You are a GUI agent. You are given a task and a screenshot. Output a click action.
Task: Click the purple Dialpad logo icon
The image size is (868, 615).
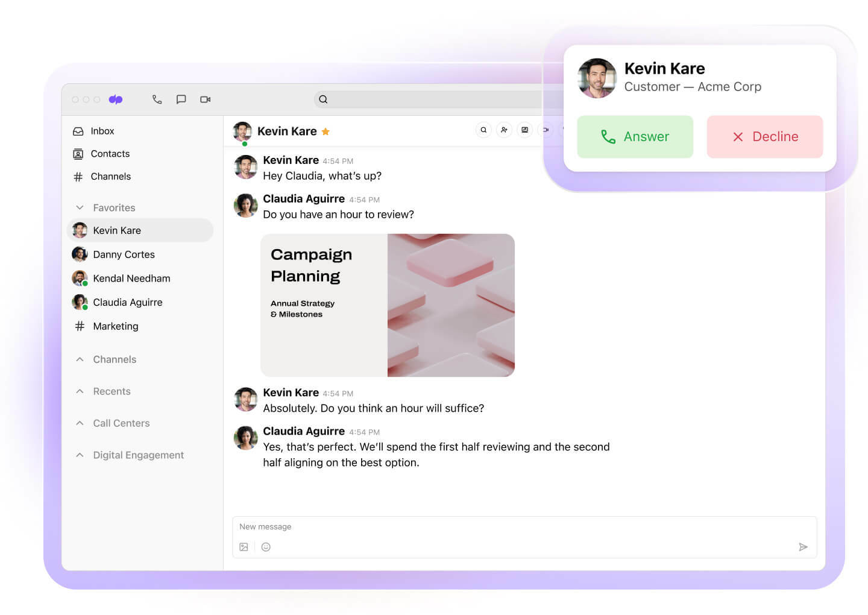116,99
